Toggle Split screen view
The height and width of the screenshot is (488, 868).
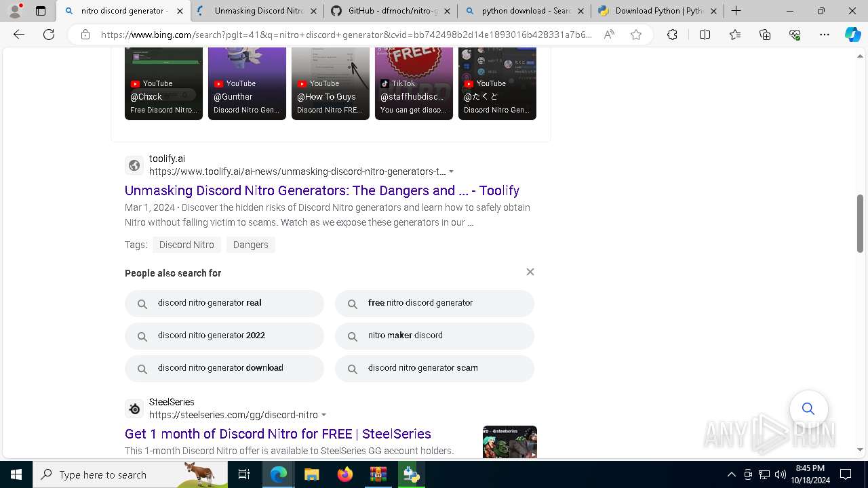tap(705, 35)
